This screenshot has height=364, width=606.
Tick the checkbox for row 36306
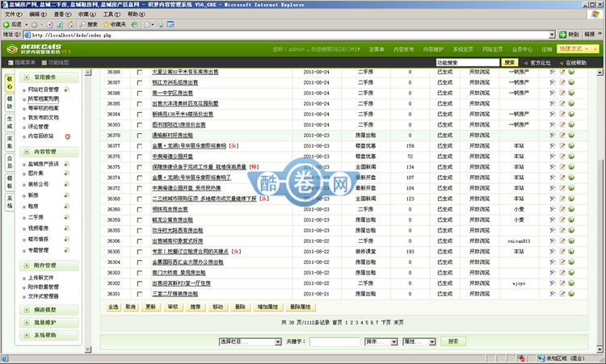[x=140, y=241]
